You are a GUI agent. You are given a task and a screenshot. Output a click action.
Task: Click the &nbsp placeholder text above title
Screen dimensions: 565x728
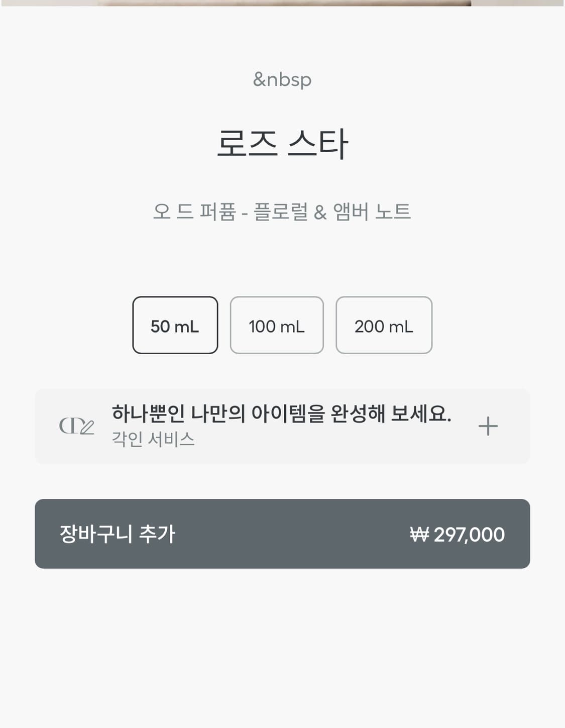point(282,79)
